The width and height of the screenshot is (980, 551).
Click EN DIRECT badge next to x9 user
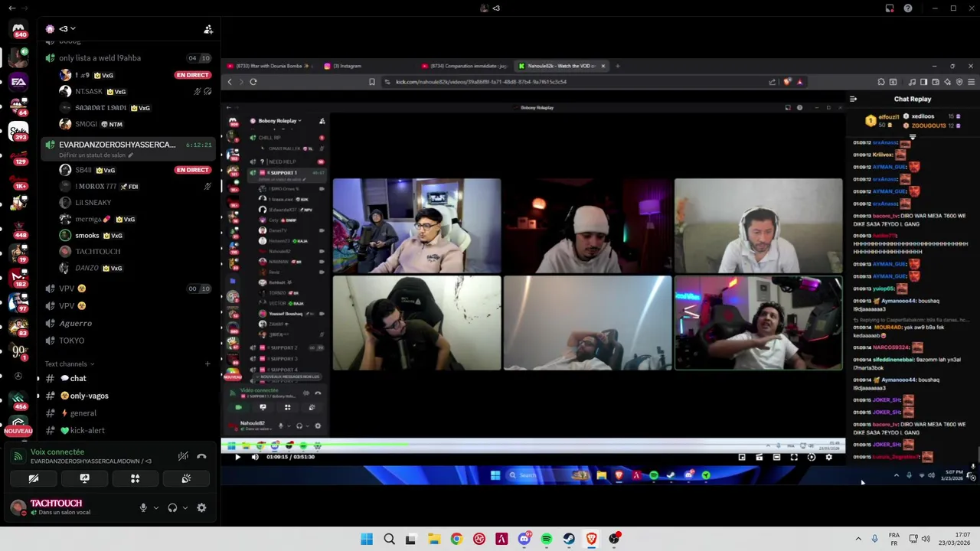click(192, 75)
